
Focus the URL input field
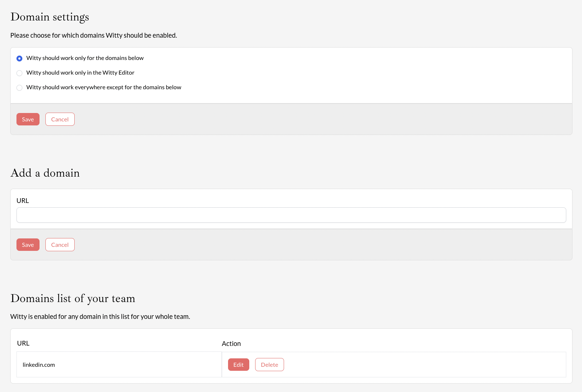[x=291, y=215]
